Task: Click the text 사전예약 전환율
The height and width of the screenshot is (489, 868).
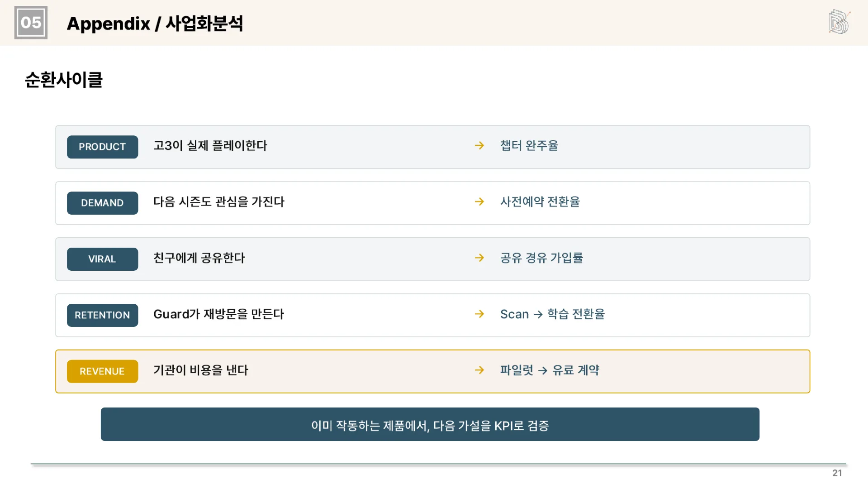Action: pos(540,201)
